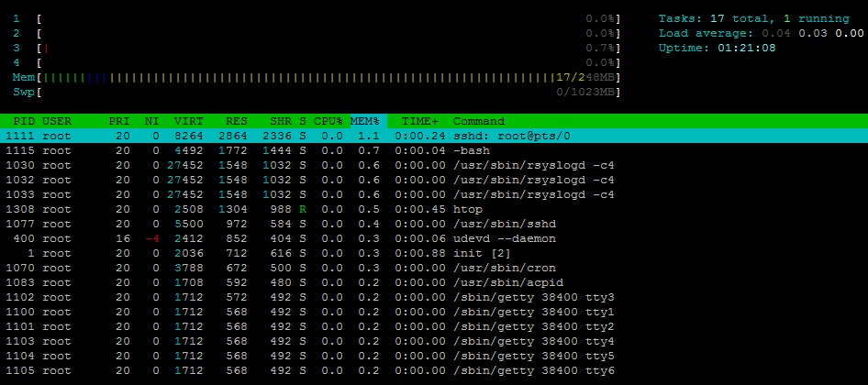The height and width of the screenshot is (385, 868).
Task: Select the /usr/sbin/sshd process row
Action: point(434,224)
